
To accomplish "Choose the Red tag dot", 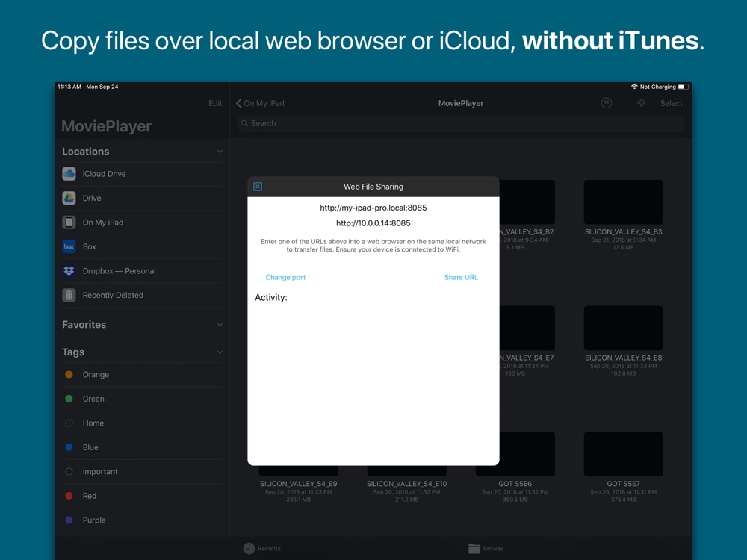I will click(x=69, y=496).
